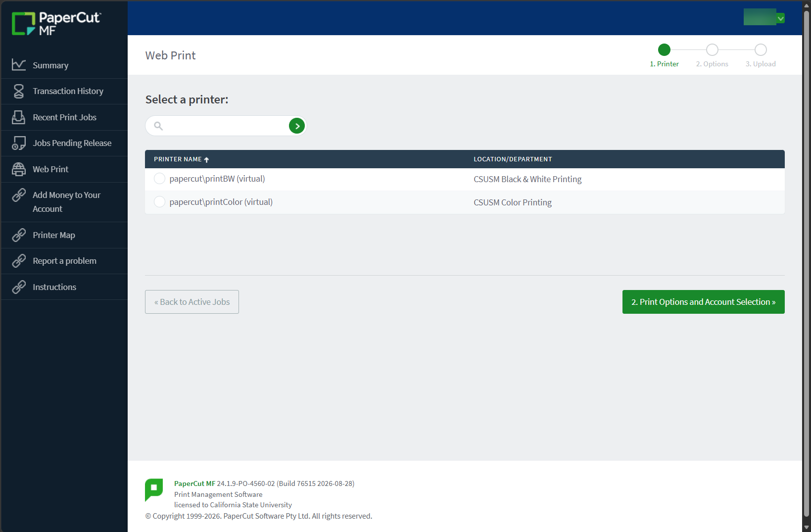811x532 pixels.
Task: Open Summary in the sidebar
Action: coord(64,65)
